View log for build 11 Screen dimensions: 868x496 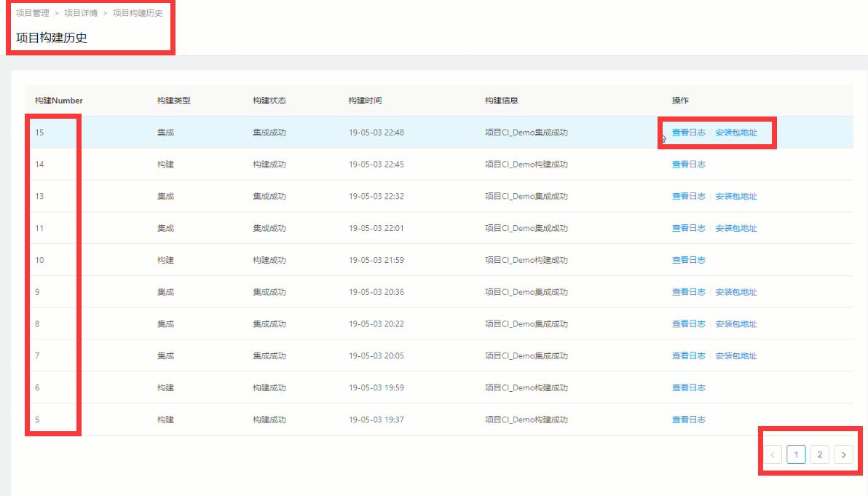(689, 228)
